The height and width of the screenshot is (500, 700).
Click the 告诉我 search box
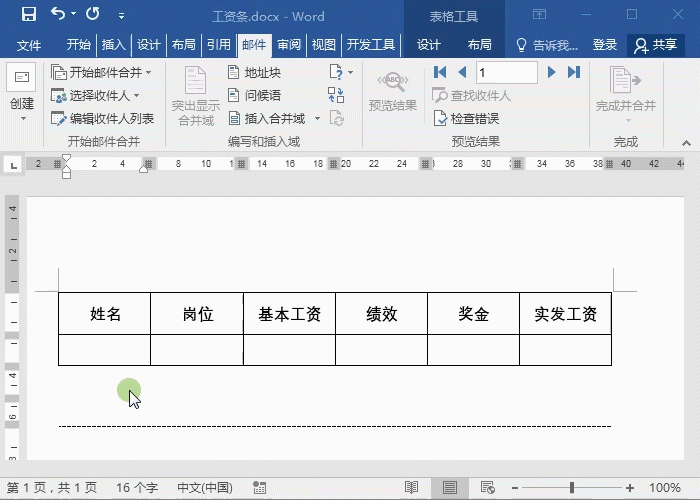tap(547, 45)
